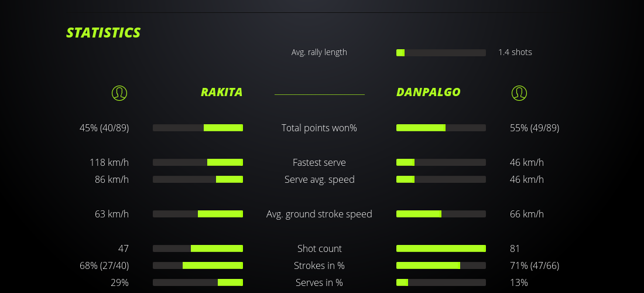The height and width of the screenshot is (293, 644).
Task: Click Rakita's player avatar icon
Action: (119, 93)
